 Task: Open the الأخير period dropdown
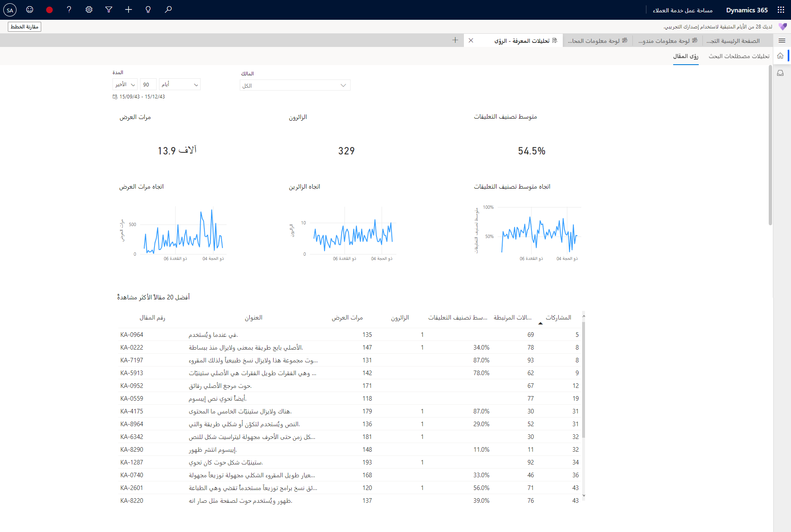(125, 84)
